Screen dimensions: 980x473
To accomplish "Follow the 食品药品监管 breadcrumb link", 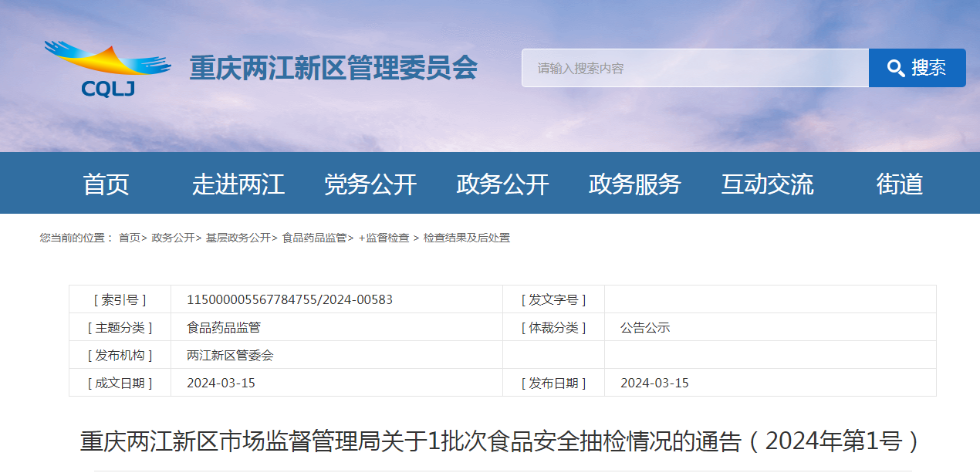I will [314, 238].
